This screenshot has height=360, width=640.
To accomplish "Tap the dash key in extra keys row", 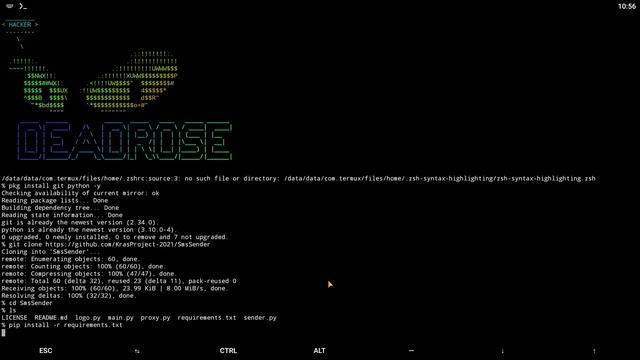I will click(x=411, y=351).
